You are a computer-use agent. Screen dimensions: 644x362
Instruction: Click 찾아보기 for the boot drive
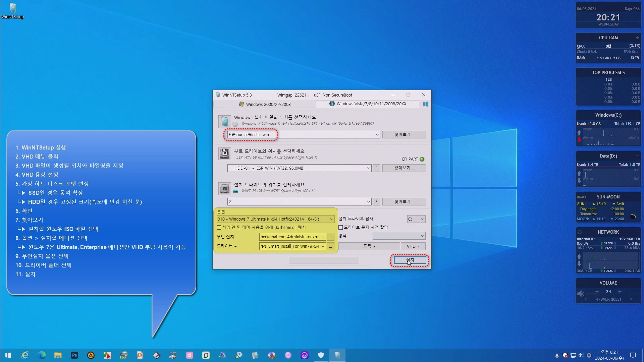pyautogui.click(x=404, y=168)
